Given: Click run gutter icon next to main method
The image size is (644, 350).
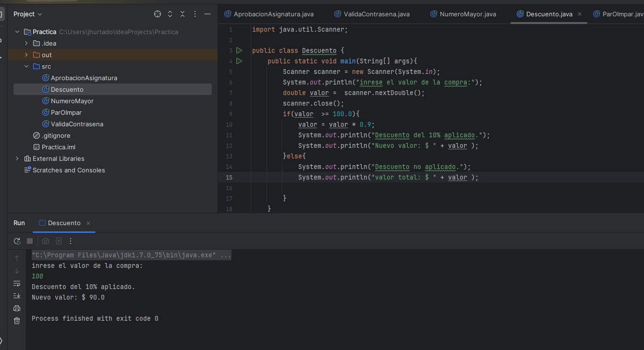Looking at the screenshot, I should 239,61.
